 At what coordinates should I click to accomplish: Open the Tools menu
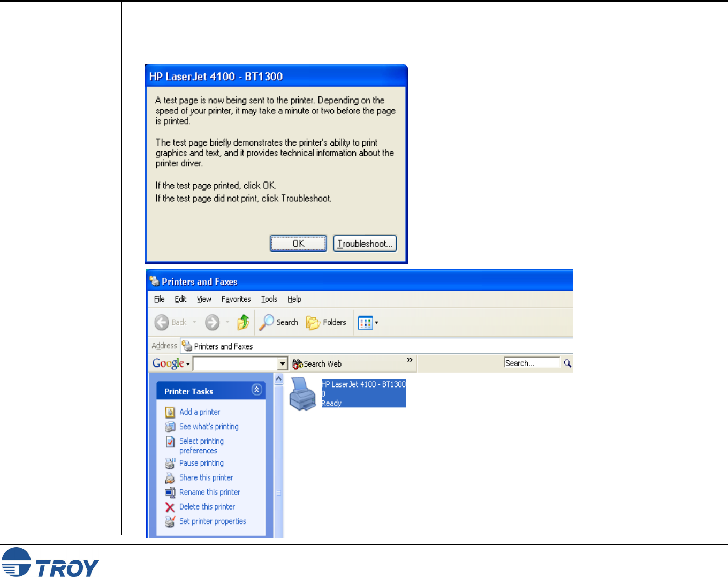point(269,299)
